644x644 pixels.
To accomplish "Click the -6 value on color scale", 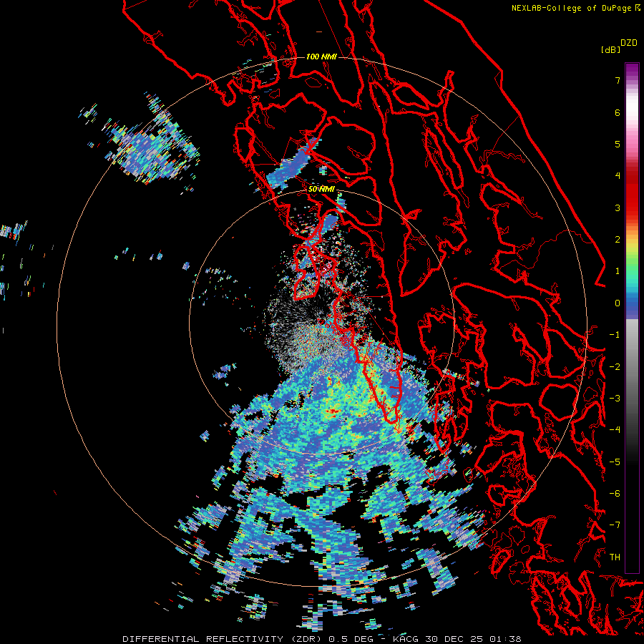I will (615, 494).
